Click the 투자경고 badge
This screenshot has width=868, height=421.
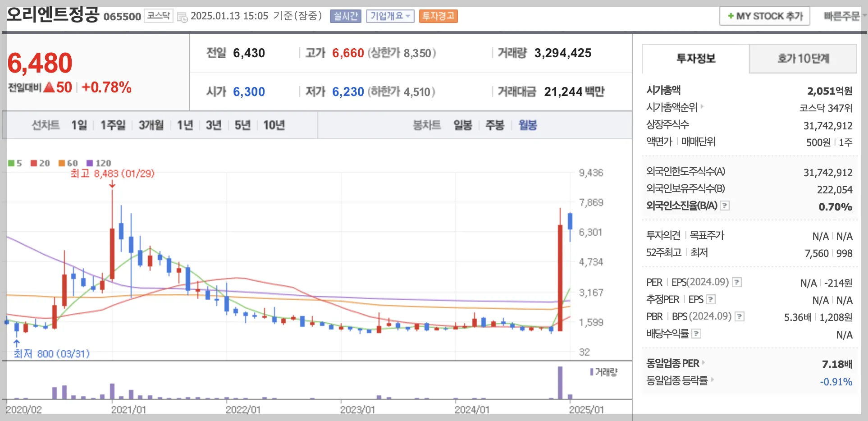[x=438, y=16]
